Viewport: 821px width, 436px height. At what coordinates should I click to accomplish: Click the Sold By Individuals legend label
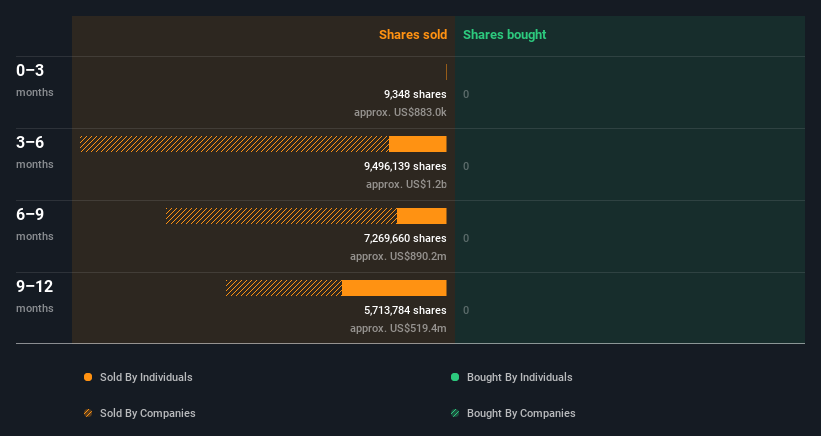pyautogui.click(x=146, y=377)
